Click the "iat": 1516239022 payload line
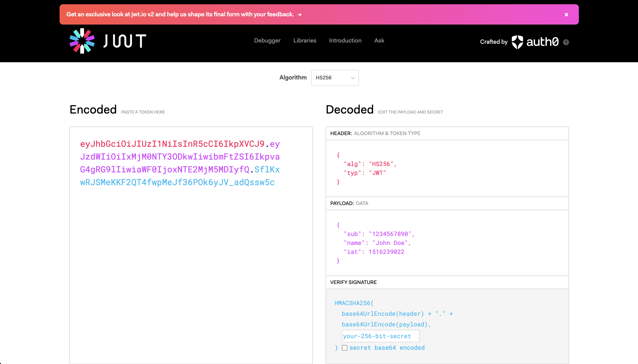 tap(374, 252)
